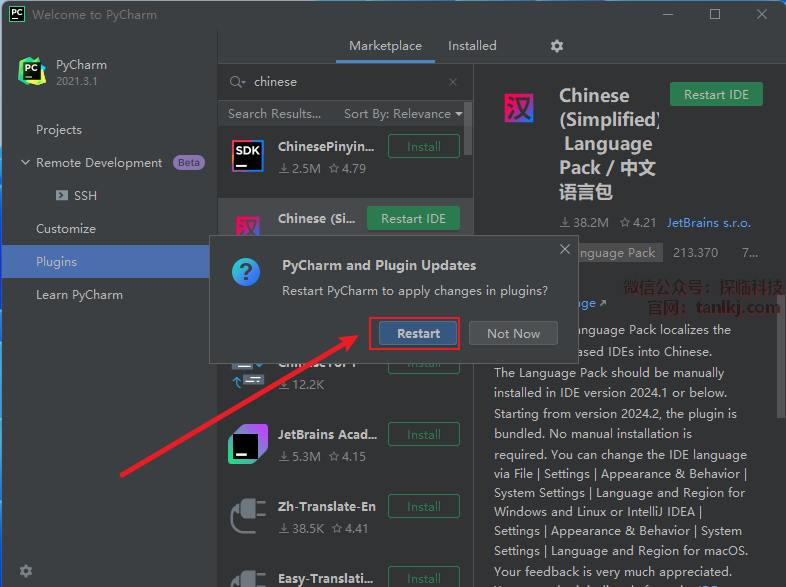Maximize the PyCharm window
Image resolution: width=786 pixels, height=587 pixels.
tap(715, 14)
